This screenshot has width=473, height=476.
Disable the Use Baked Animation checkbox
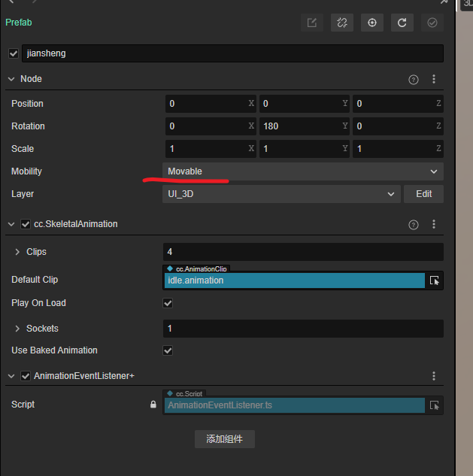click(x=168, y=350)
